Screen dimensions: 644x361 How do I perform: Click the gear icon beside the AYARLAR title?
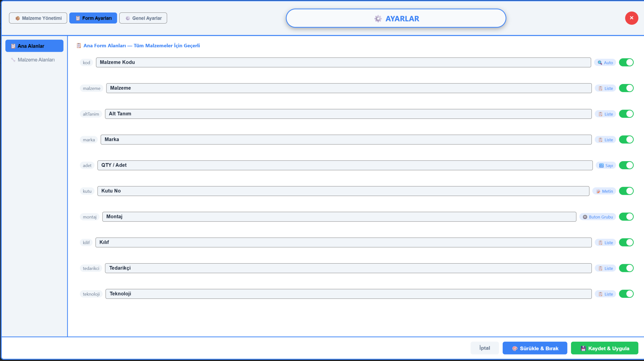pyautogui.click(x=378, y=18)
